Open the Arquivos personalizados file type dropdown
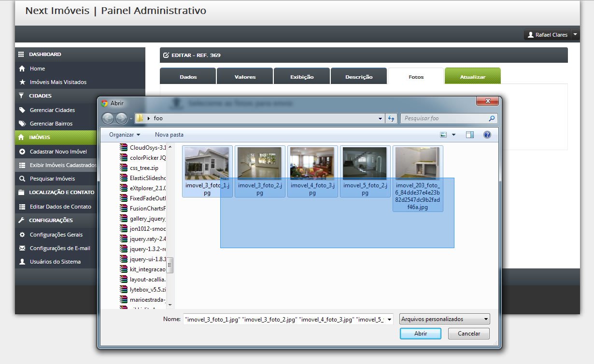Screen dimensions: 594x364 point(444,319)
